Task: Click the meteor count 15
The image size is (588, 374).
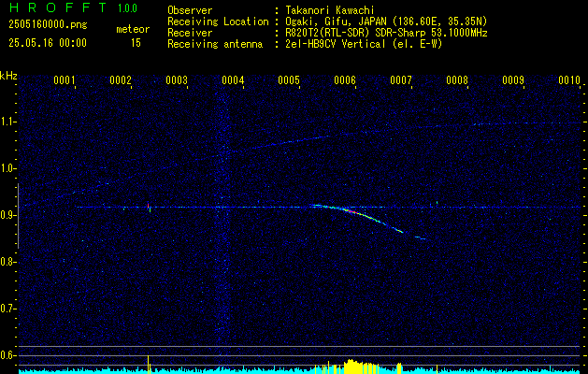Action: (x=136, y=43)
